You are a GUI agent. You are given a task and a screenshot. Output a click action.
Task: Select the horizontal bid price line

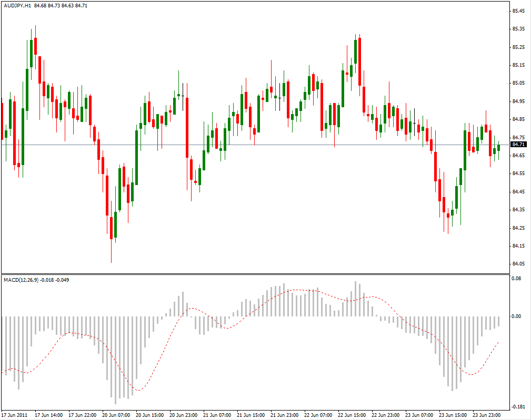click(256, 145)
